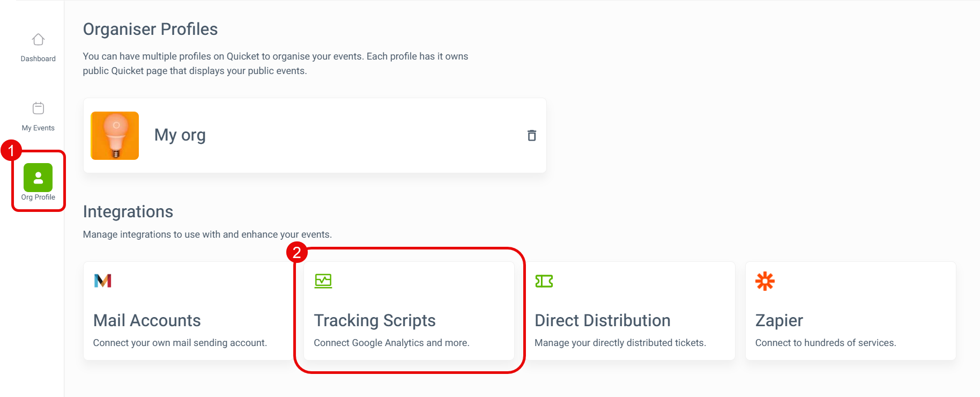Select Dashboard label in sidebar
Viewport: 980px width, 397px height.
38,58
